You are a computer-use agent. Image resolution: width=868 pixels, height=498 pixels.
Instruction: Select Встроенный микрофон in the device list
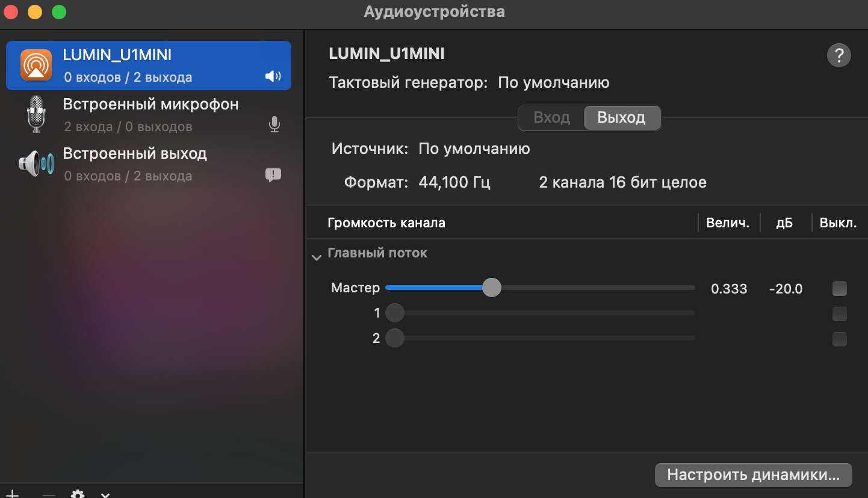[x=148, y=114]
